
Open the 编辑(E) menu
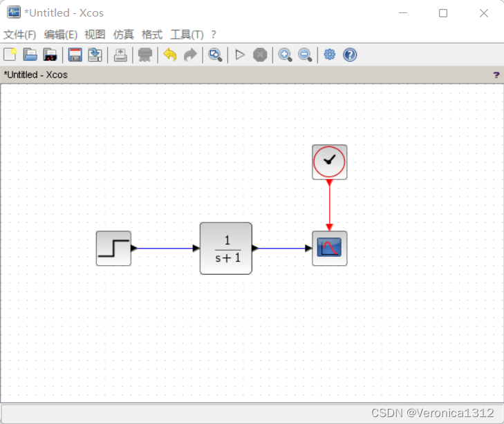[x=61, y=35]
